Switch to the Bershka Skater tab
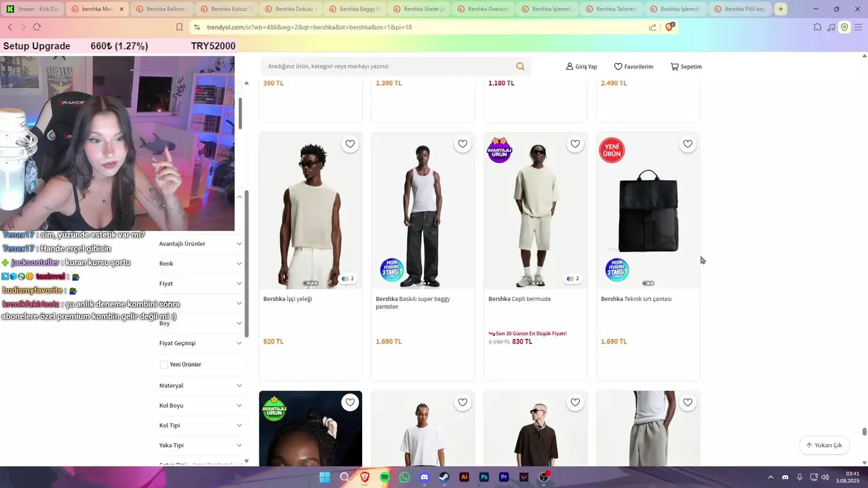Viewport: 868px width, 488px height. tap(418, 9)
